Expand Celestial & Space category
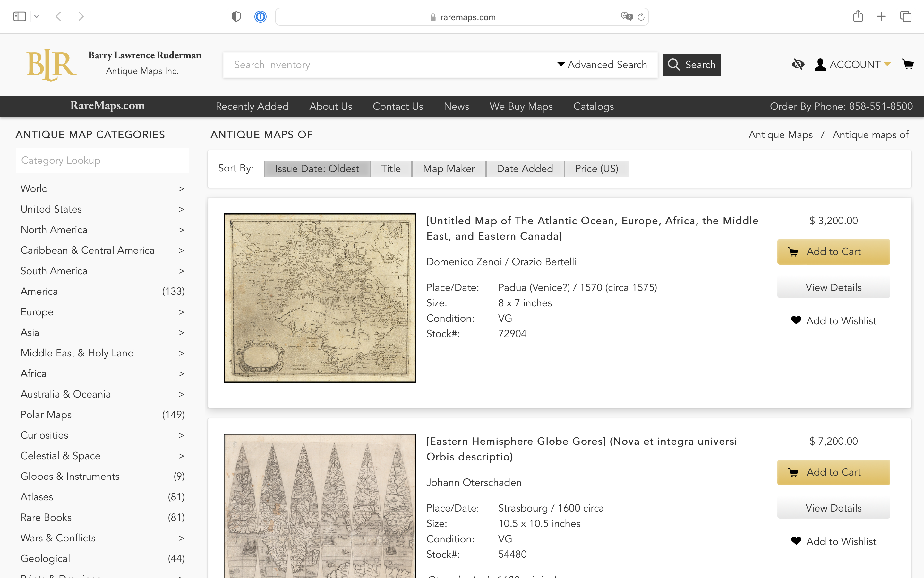Screen dimensions: 924x578 pos(102,456)
